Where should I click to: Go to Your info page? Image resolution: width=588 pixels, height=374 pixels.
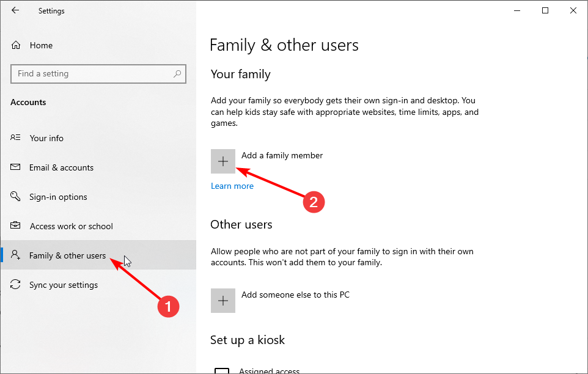[46, 138]
